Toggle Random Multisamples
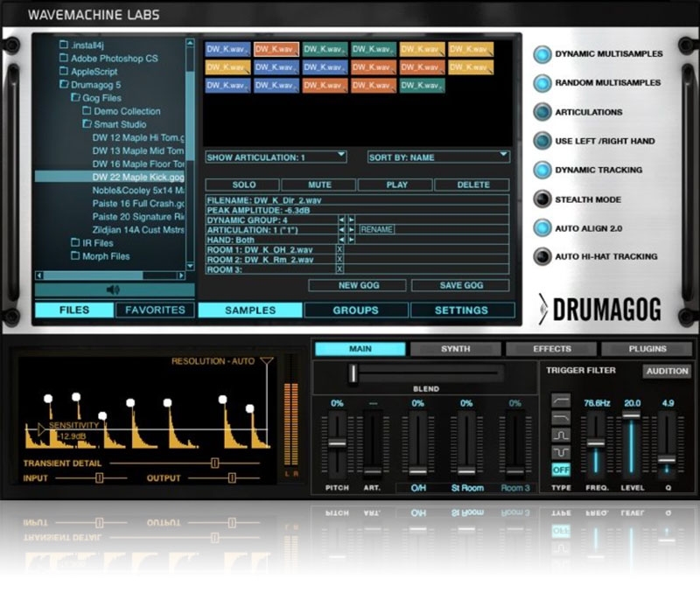 click(542, 83)
